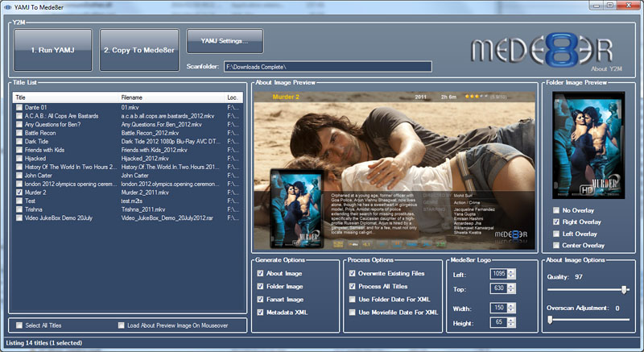644x352 pixels.
Task: Check the Friends with Kids checkbox
Action: pos(19,150)
